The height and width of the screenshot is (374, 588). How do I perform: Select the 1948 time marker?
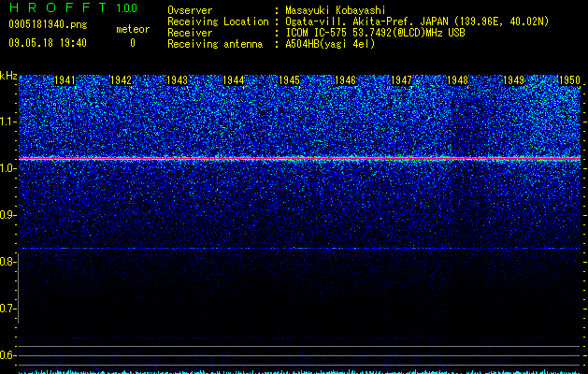point(457,80)
